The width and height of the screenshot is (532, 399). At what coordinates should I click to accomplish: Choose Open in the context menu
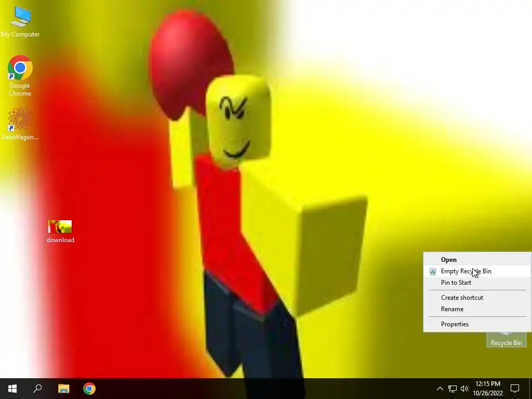click(x=477, y=260)
